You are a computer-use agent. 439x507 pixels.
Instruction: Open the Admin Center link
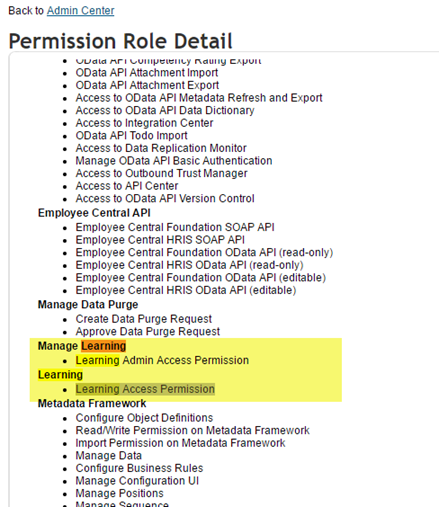point(80,11)
